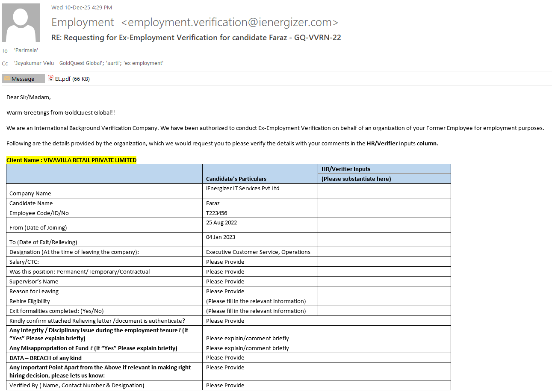Click HR/Verifier input cell for Reason for Leaving
Viewport: 552px width, 392px height.
click(384, 291)
